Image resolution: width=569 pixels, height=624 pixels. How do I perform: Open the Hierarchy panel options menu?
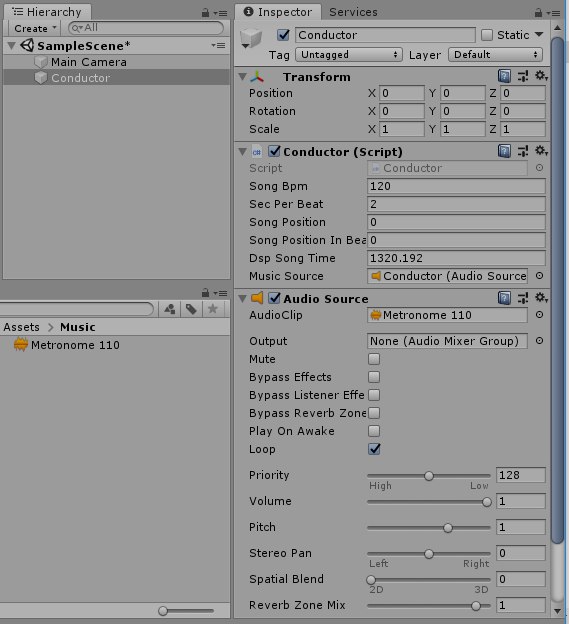coord(220,14)
